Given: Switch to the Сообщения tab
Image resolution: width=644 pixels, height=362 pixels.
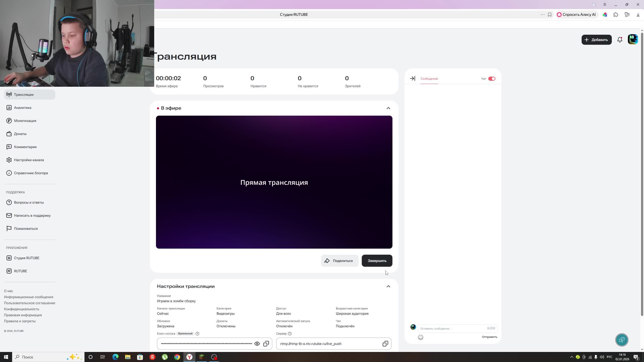Looking at the screenshot, I should click(429, 79).
